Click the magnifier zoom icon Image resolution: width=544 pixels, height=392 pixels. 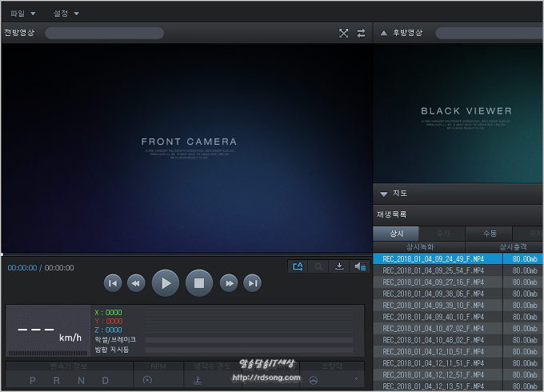[x=318, y=266]
